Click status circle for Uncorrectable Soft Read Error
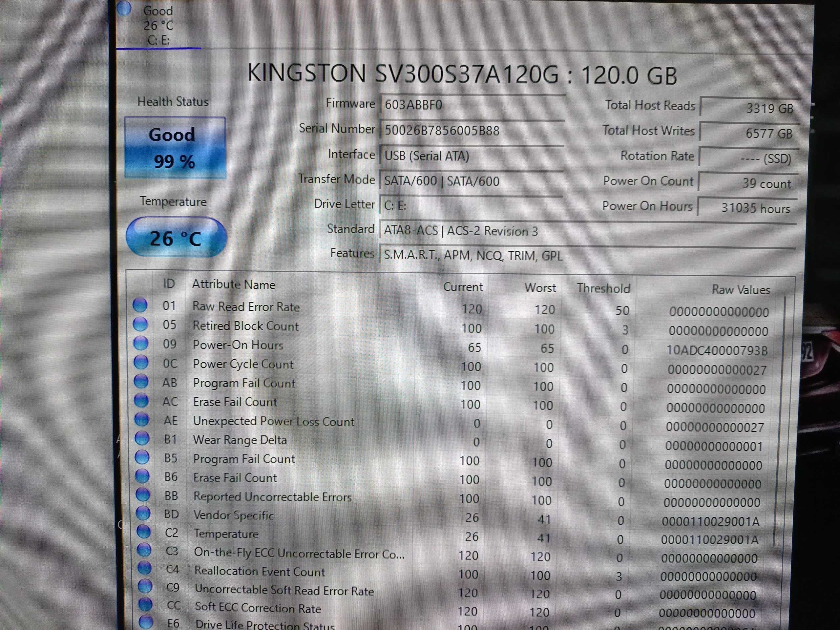The height and width of the screenshot is (630, 840). click(x=145, y=586)
